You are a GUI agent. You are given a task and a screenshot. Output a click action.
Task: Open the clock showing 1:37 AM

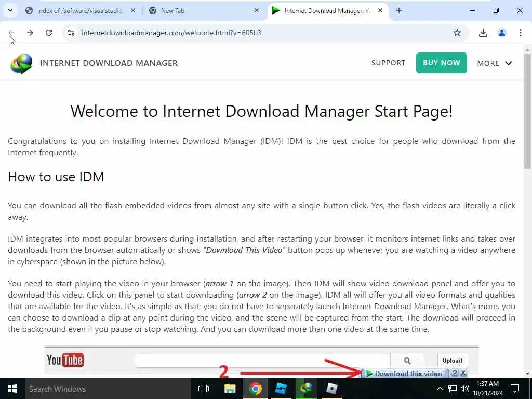click(x=487, y=389)
